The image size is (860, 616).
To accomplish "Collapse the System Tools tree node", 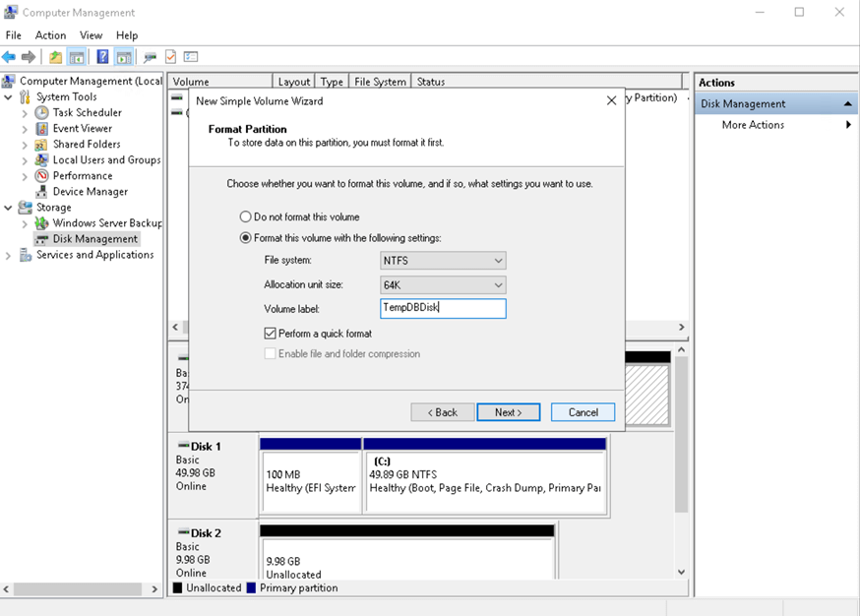I will [9, 97].
